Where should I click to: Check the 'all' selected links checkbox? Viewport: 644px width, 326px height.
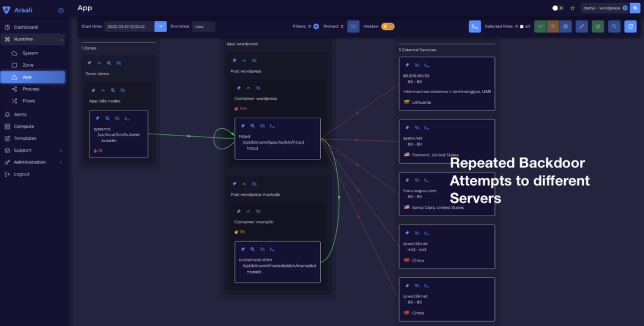[522, 26]
